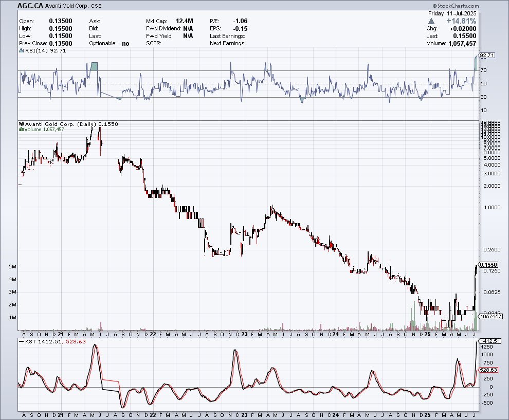Click the 1000 level on the KST axis
The image size is (509, 420).
click(x=486, y=355)
